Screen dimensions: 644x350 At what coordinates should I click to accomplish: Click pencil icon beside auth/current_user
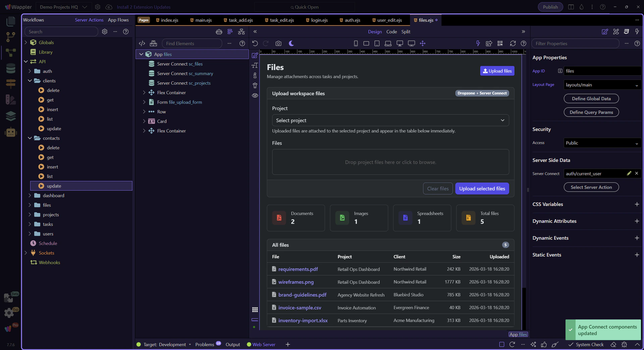click(629, 173)
